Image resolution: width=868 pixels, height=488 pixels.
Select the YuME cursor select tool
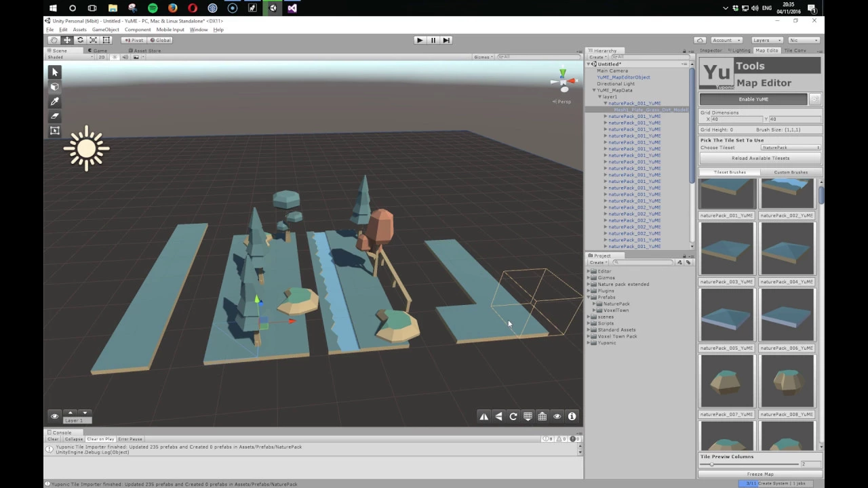(x=55, y=72)
